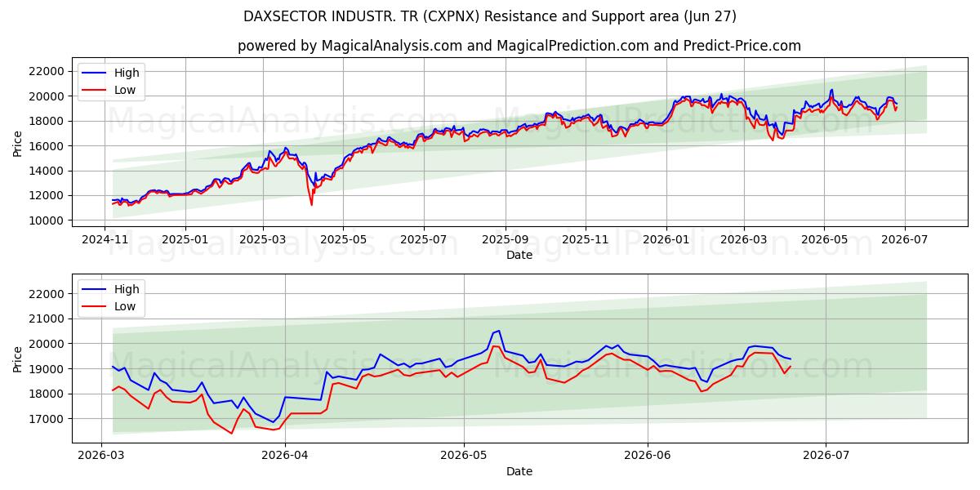Click the '2026-01' tick label

coord(666,239)
